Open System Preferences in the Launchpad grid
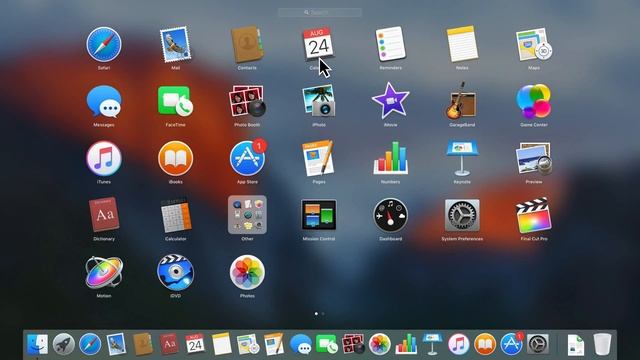Image resolution: width=640 pixels, height=360 pixels. 462,215
